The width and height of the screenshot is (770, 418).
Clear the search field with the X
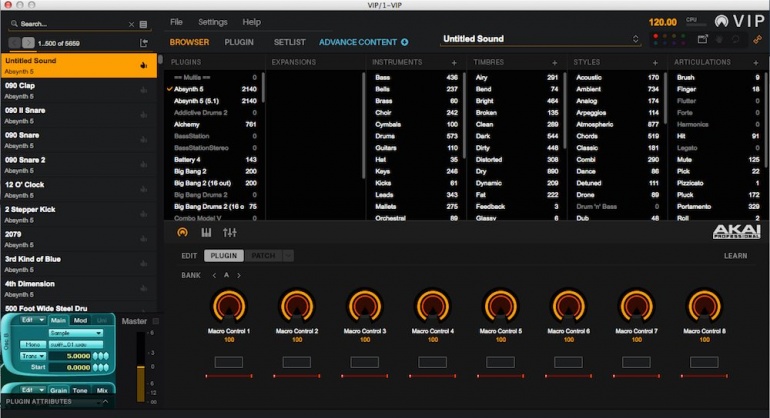point(131,24)
